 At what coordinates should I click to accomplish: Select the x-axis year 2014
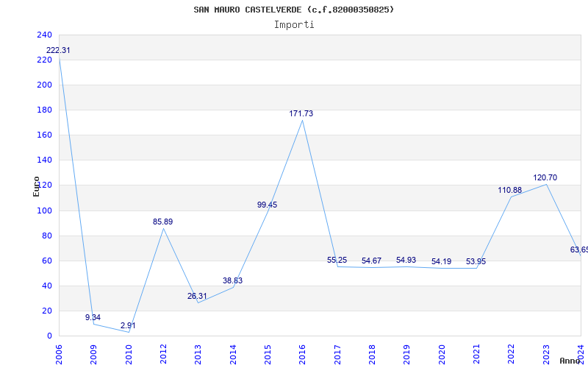233,355
